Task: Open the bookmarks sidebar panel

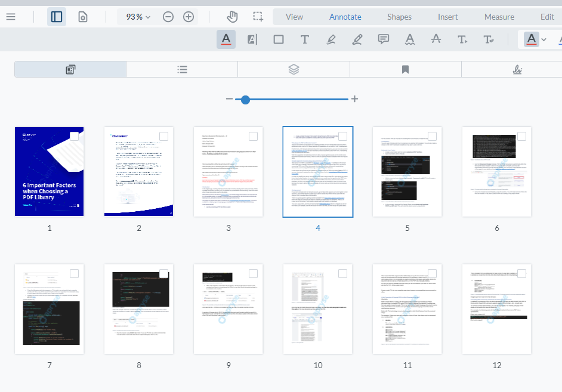Action: pos(405,69)
